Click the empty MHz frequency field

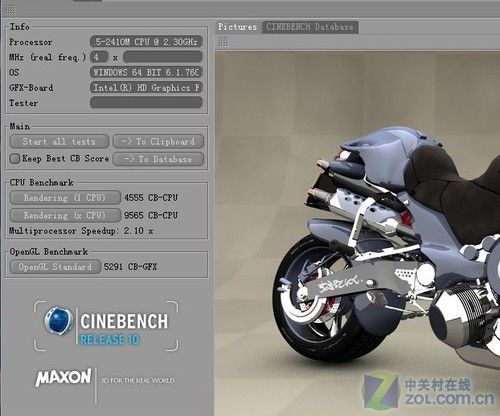point(163,57)
